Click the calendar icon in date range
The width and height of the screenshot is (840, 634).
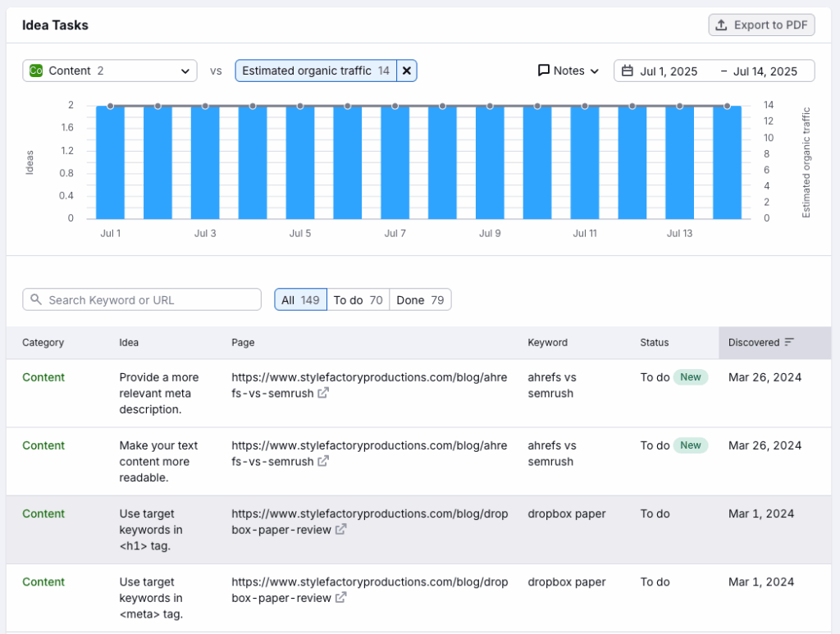coord(628,71)
